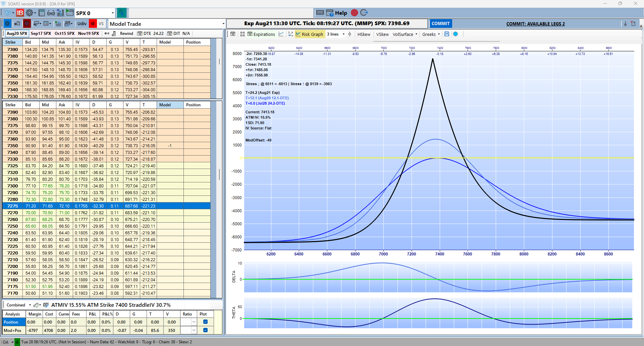Click the dark red target crosshair icon
644x346 pixels.
pyautogui.click(x=27, y=23)
